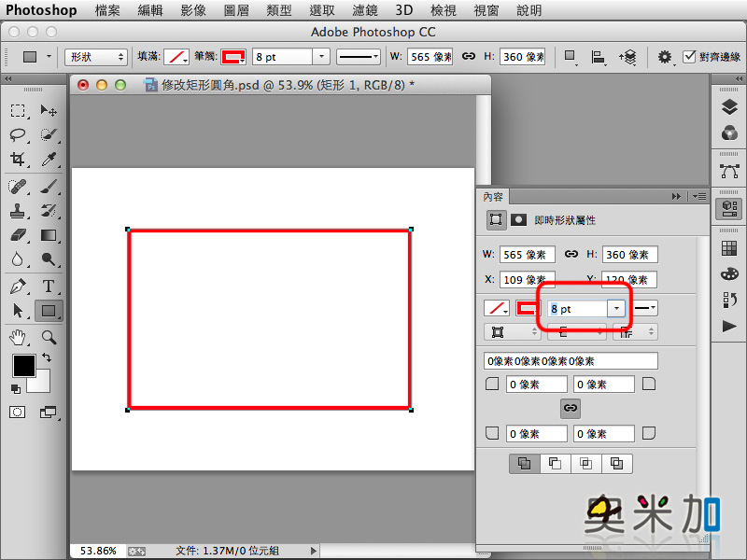Select the Path Selection tool
This screenshot has width=747, height=560.
coord(18,311)
